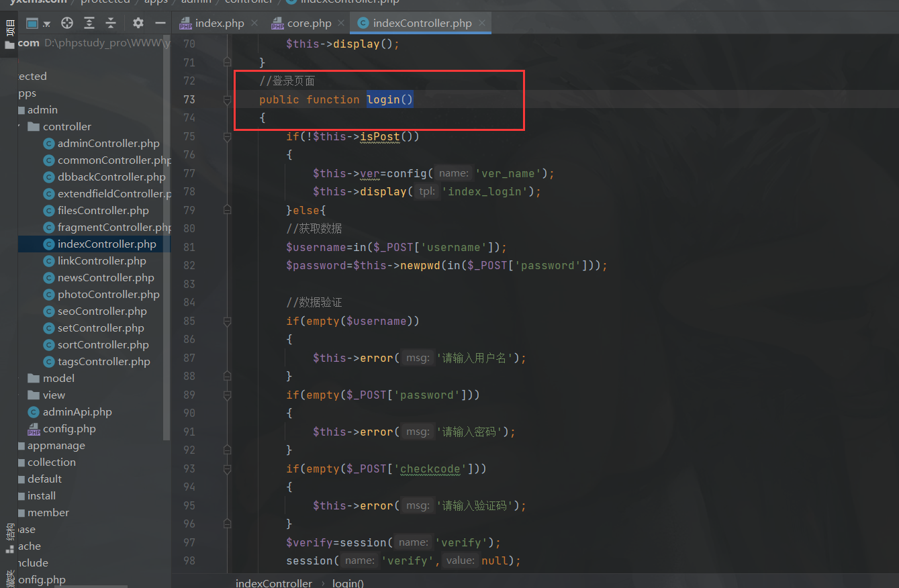Image resolution: width=899 pixels, height=588 pixels.
Task: Open linkController.php from the project tree
Action: click(x=101, y=260)
